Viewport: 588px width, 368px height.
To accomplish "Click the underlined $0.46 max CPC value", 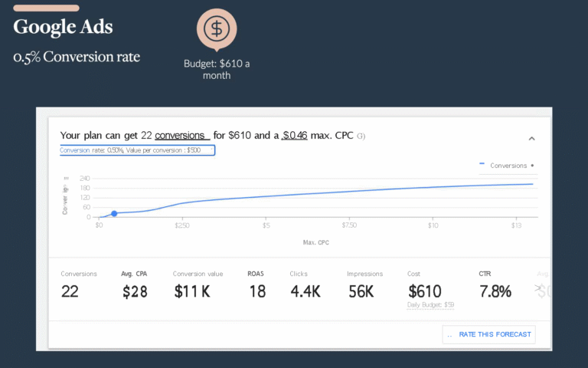I will tap(294, 135).
